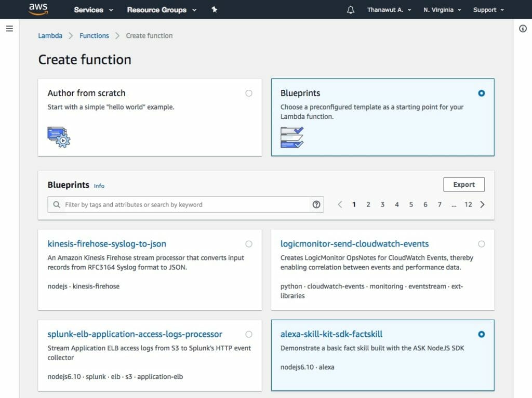The image size is (532, 398).
Task: Expand the Services dropdown
Action: [x=94, y=10]
